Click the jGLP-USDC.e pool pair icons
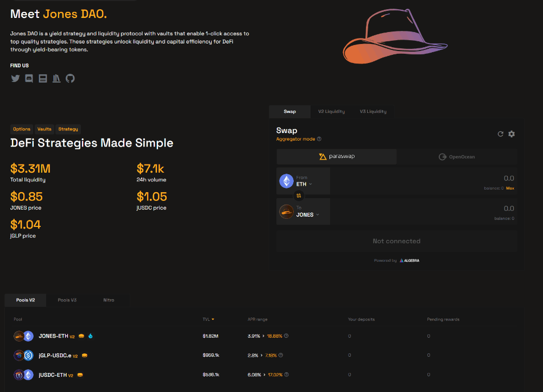The image size is (543, 392). click(x=23, y=355)
